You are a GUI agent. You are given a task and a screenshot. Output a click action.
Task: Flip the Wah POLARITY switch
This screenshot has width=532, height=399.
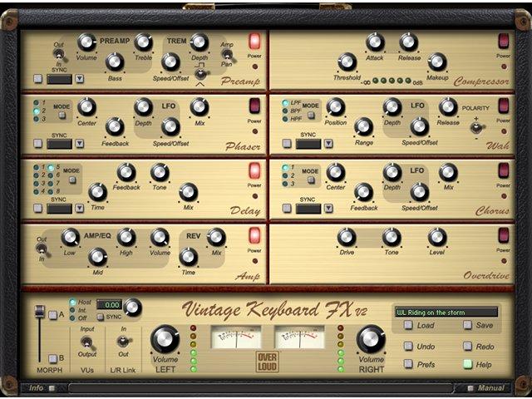[476, 127]
